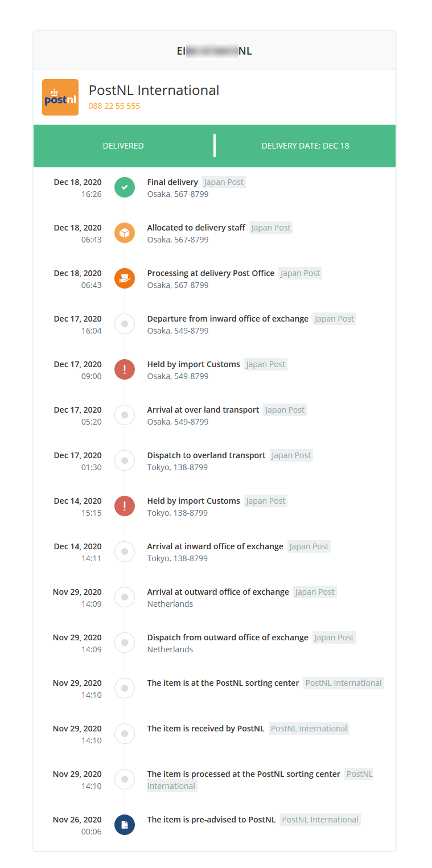Image resolution: width=432 pixels, height=868 pixels.
Task: Click the Japan Post tag beside Arrival at outward office
Action: point(315,592)
